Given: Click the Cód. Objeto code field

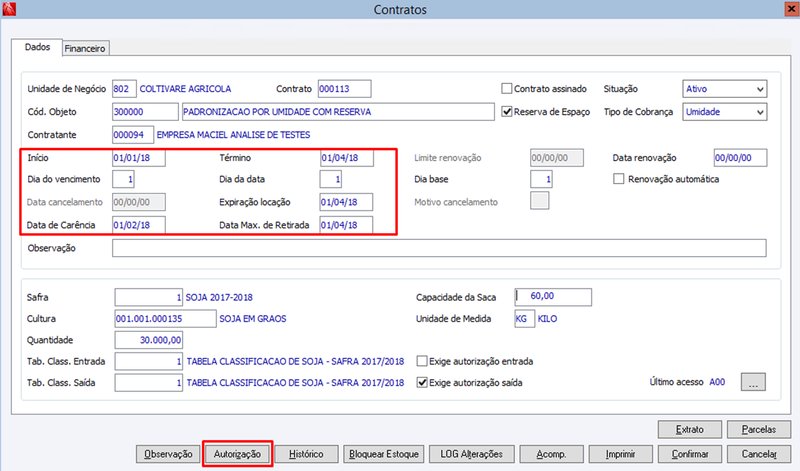Looking at the screenshot, I should click(145, 112).
